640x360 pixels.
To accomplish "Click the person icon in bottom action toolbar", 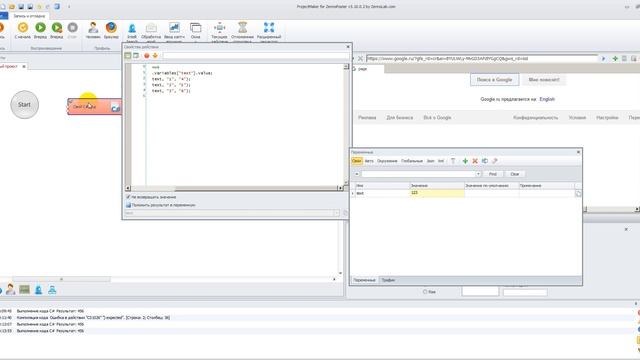I will [11, 290].
